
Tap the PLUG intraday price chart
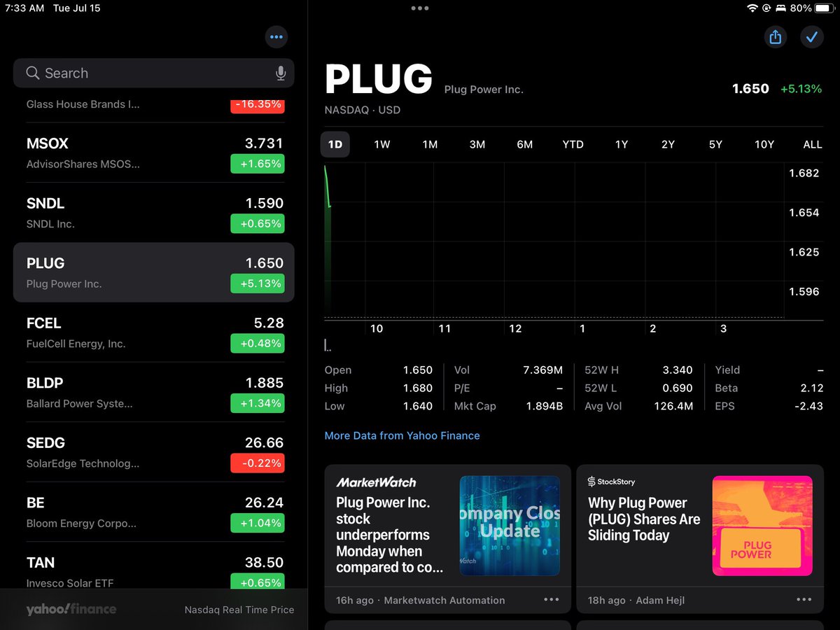point(554,241)
